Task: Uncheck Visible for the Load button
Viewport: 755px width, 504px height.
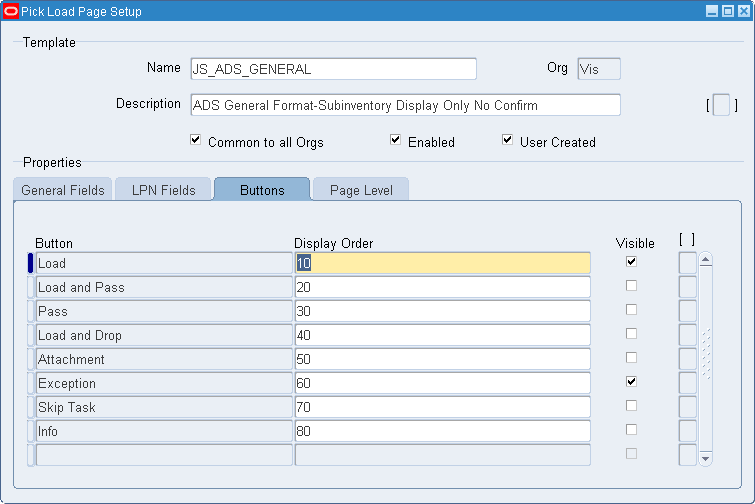Action: click(631, 262)
